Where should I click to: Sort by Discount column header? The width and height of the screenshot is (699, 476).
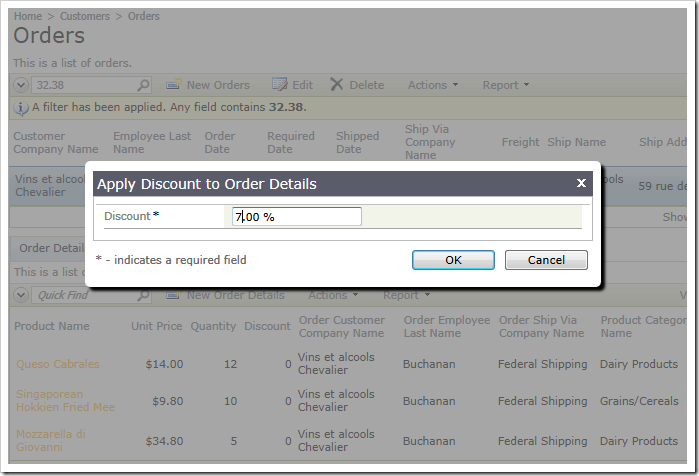point(267,326)
